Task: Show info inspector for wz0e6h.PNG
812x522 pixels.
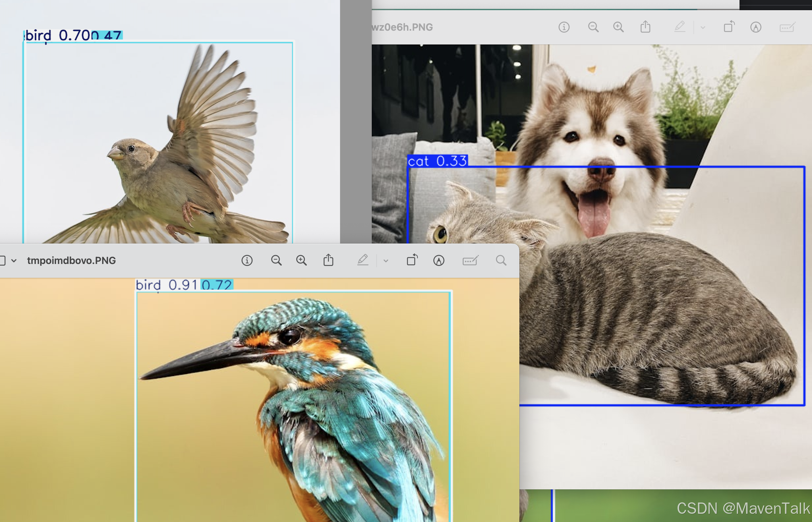Action: point(564,27)
